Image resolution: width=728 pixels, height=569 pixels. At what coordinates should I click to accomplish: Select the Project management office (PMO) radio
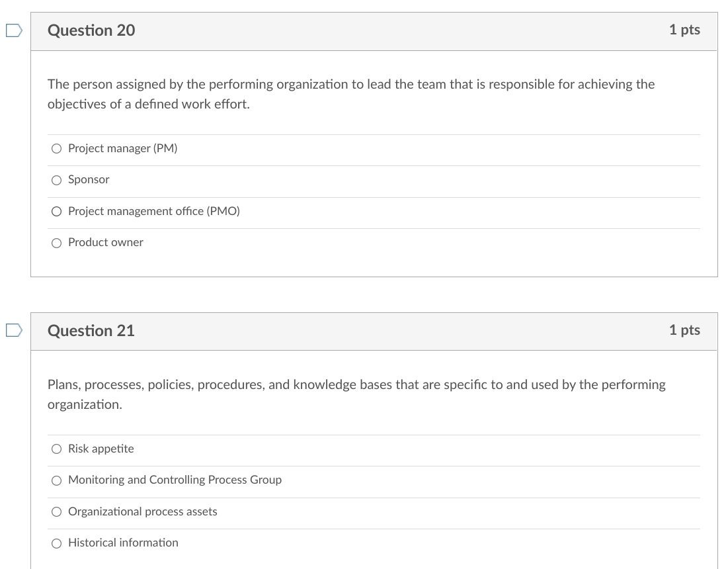pos(57,212)
